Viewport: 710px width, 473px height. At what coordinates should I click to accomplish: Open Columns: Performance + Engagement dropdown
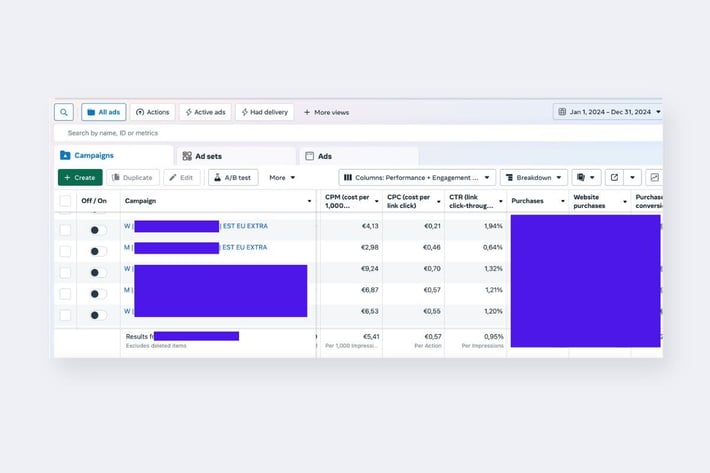click(417, 177)
